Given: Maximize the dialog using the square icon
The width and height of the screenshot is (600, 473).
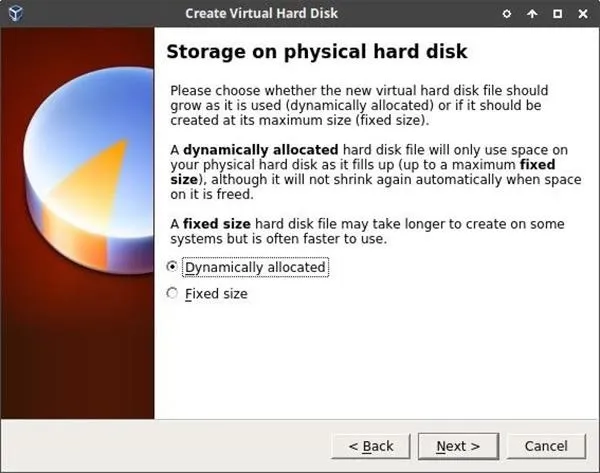Looking at the screenshot, I should (x=558, y=14).
